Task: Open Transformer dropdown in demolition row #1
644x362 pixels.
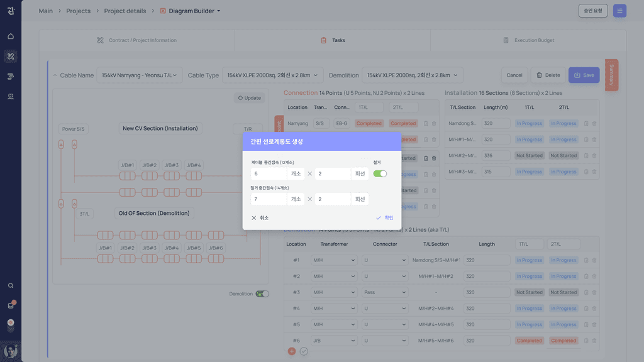Action: click(x=333, y=260)
